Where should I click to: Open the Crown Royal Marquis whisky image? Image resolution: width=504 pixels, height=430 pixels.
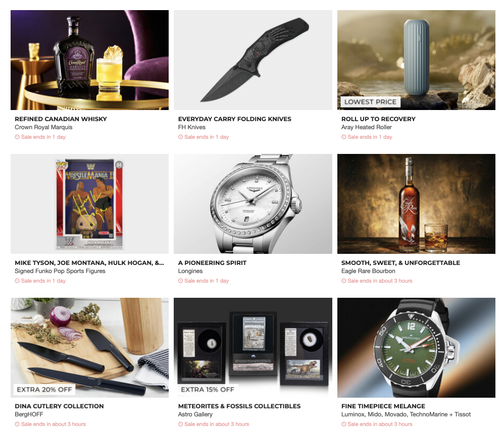tap(89, 60)
